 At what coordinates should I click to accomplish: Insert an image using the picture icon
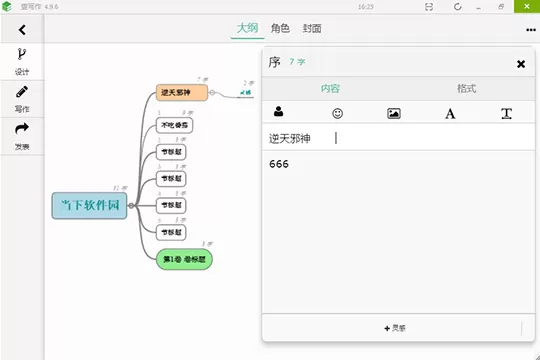pyautogui.click(x=394, y=113)
